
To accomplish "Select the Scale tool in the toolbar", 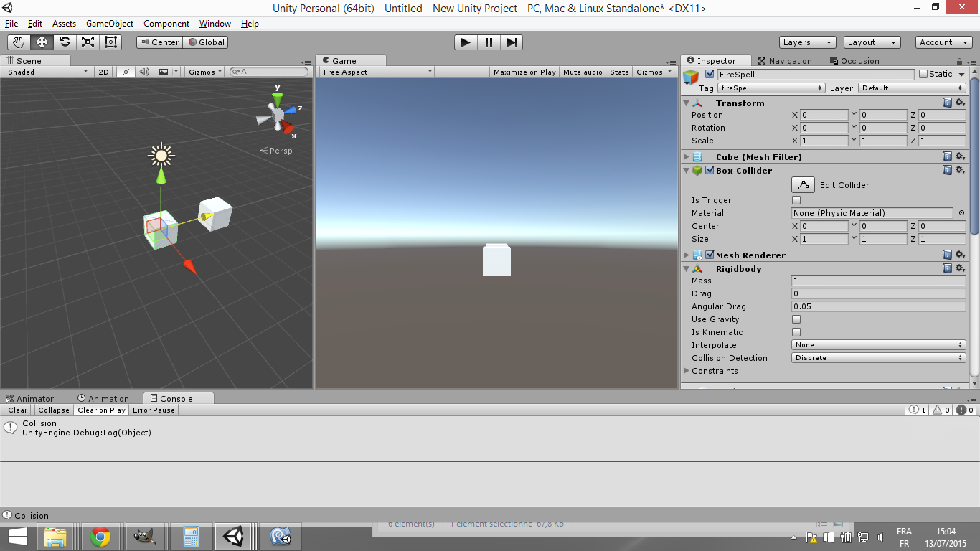I will point(88,42).
